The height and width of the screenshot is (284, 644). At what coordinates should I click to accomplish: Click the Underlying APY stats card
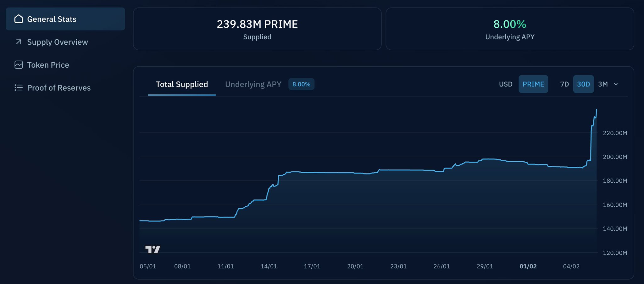click(510, 29)
